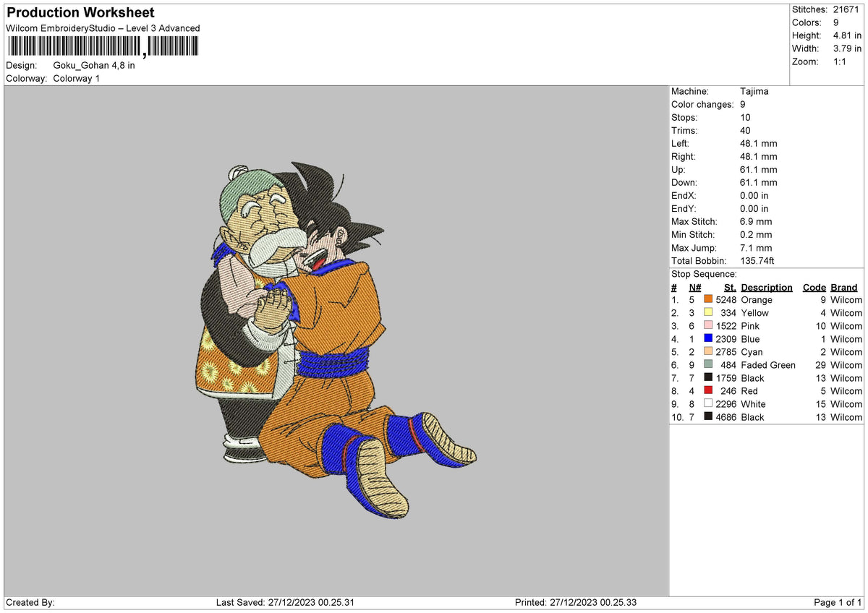868x613 pixels.
Task: Click the Colorway 1 value
Action: click(x=77, y=78)
